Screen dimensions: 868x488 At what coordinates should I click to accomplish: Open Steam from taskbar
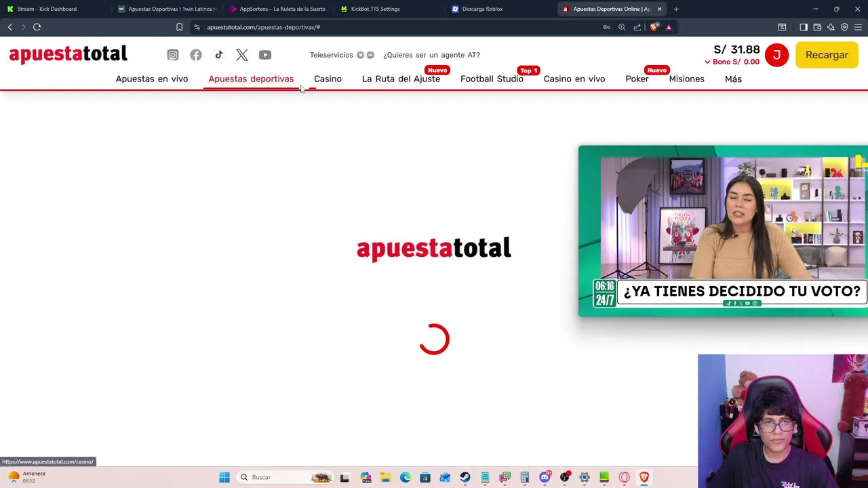tap(465, 477)
